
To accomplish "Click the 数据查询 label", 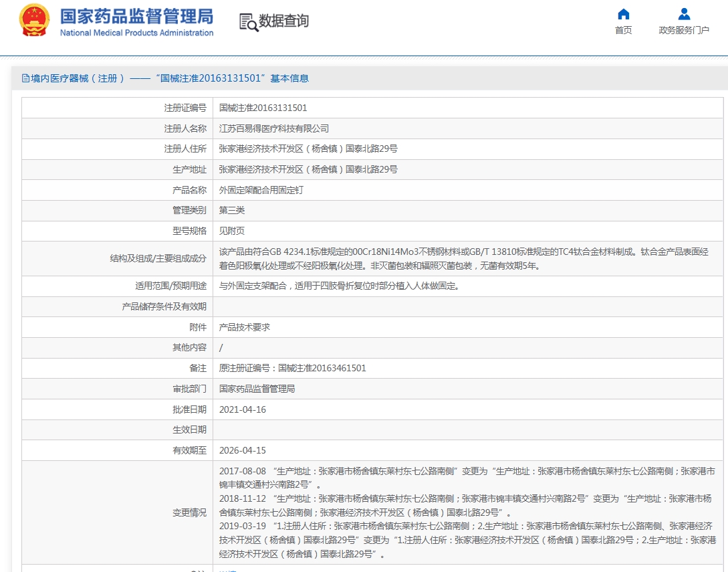I will 283,21.
